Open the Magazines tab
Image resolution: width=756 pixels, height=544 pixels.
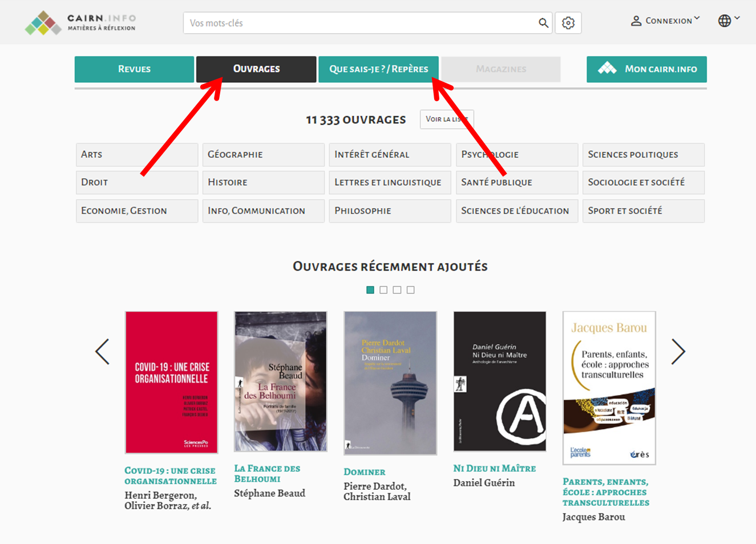click(x=501, y=69)
